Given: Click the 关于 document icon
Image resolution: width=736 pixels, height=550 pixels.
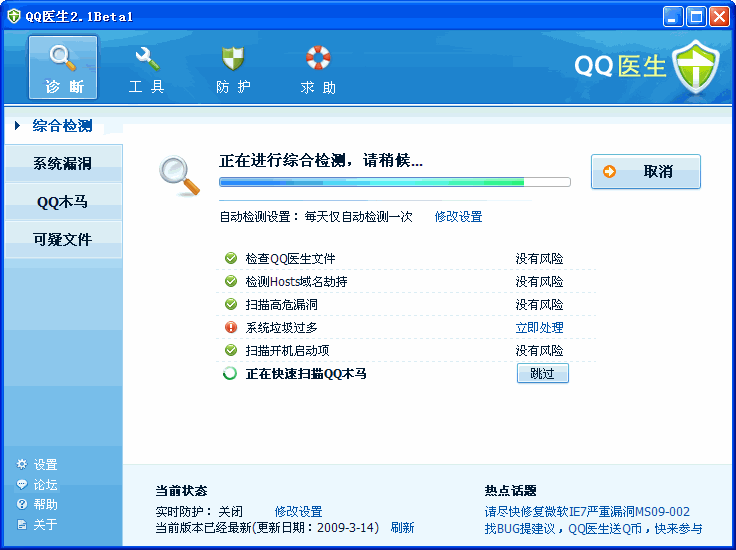Looking at the screenshot, I should [22, 524].
